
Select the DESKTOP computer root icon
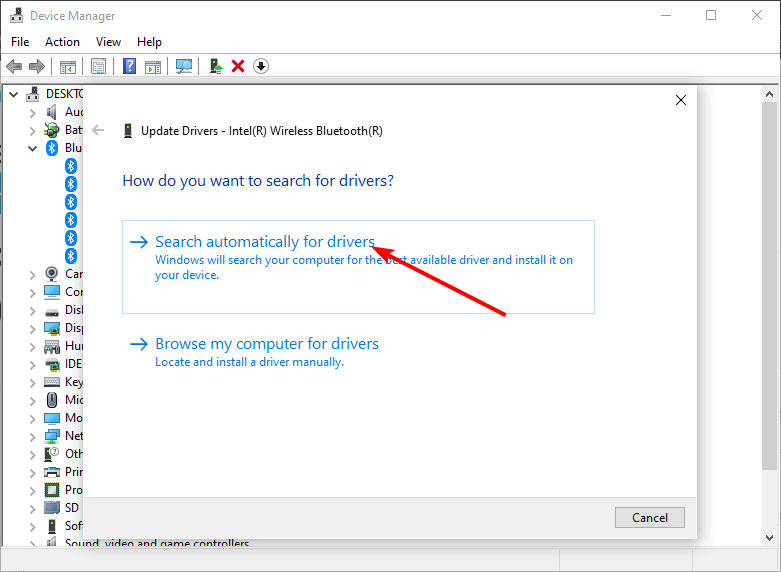click(x=33, y=94)
